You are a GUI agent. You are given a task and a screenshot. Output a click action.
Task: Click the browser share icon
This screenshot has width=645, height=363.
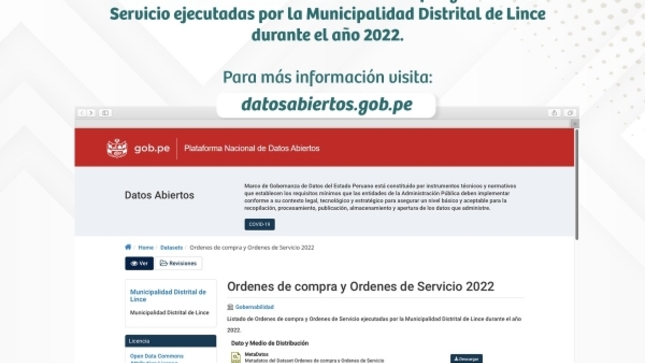click(x=554, y=113)
